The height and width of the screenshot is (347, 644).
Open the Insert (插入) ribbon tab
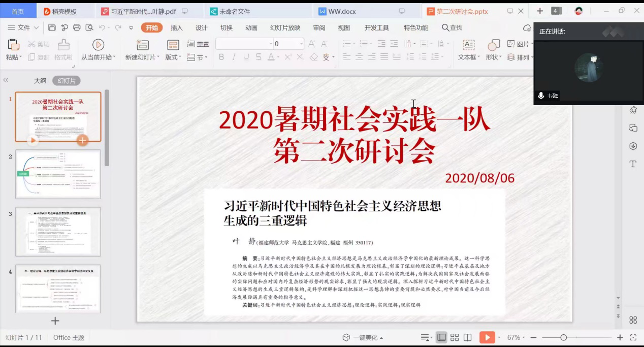(x=176, y=28)
